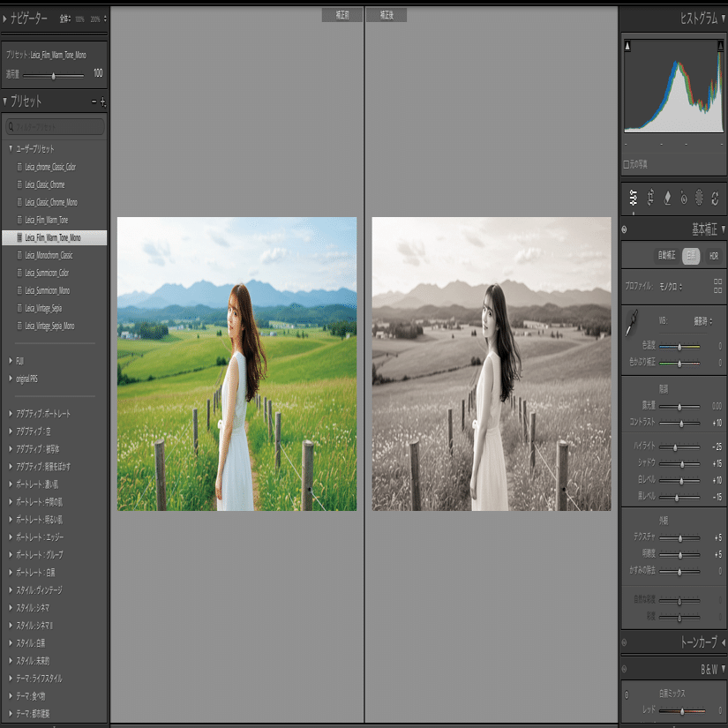The image size is (728, 728).
Task: Open the WB 撮影時 dropdown
Action: pyautogui.click(x=703, y=321)
